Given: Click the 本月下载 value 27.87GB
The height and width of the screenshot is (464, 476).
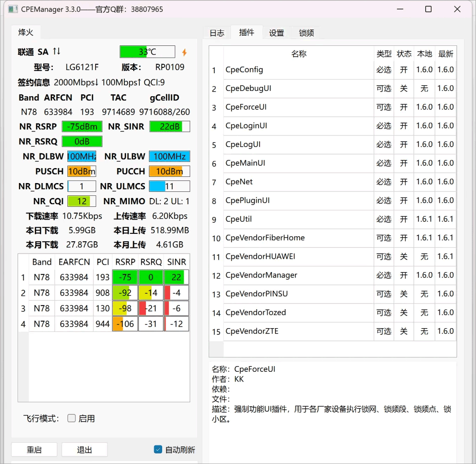Looking at the screenshot, I should tap(82, 245).
